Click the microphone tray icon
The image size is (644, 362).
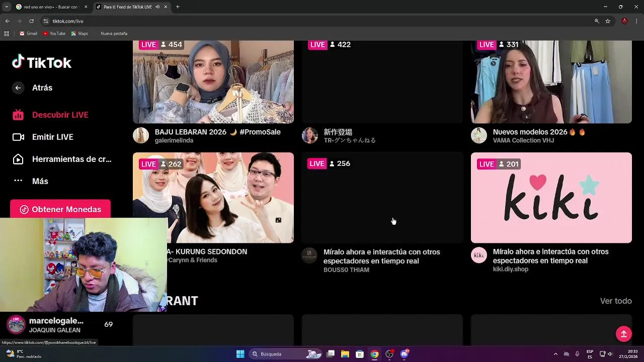point(577,354)
